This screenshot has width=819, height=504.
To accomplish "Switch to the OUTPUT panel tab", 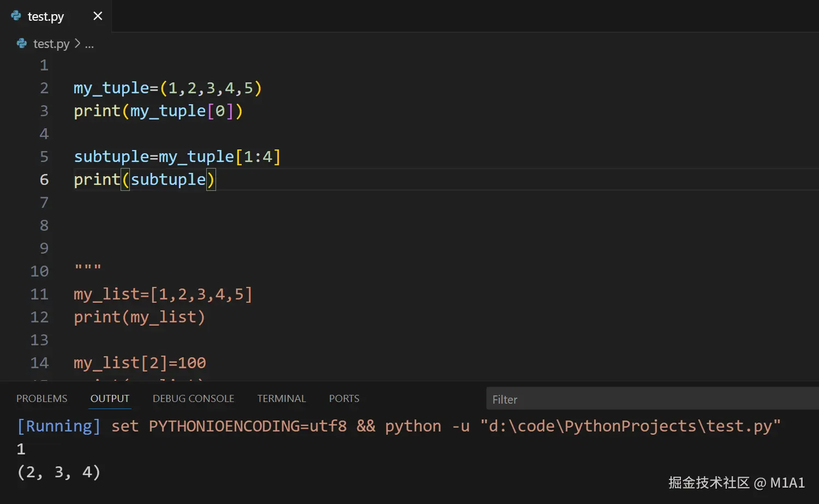I will [x=110, y=399].
